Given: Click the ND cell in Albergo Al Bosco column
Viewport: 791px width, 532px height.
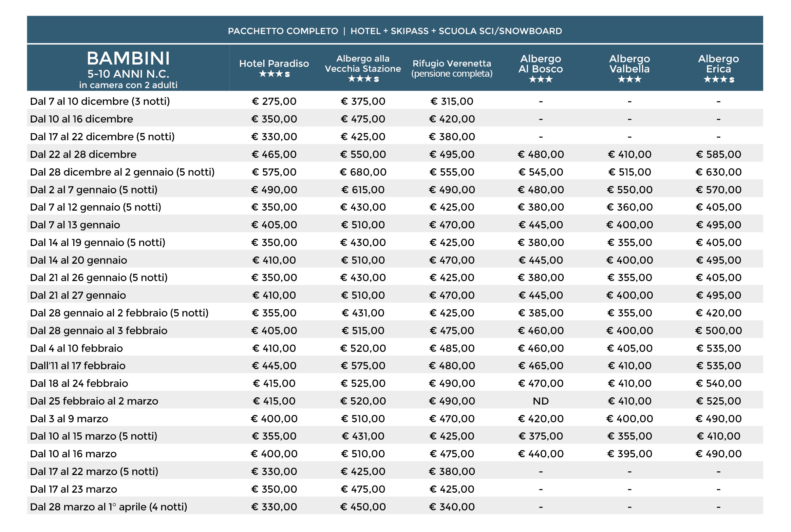Looking at the screenshot, I should pos(541,401).
